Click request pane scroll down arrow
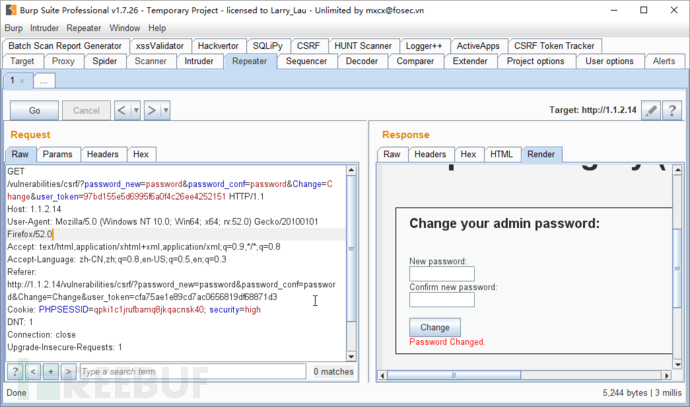Screen dimensions: 690x407 coord(351,357)
